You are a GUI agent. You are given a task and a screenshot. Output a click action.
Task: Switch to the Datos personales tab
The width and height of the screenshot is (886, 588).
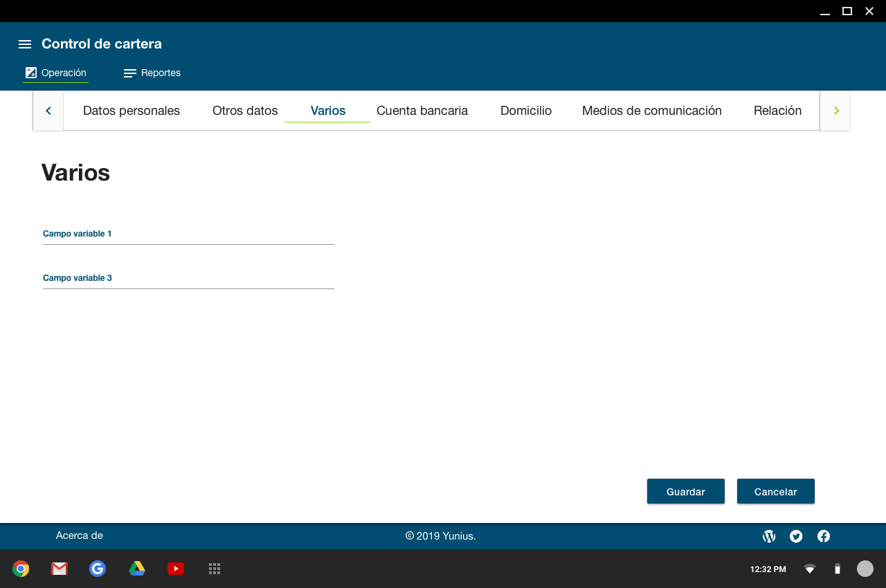pyautogui.click(x=132, y=111)
